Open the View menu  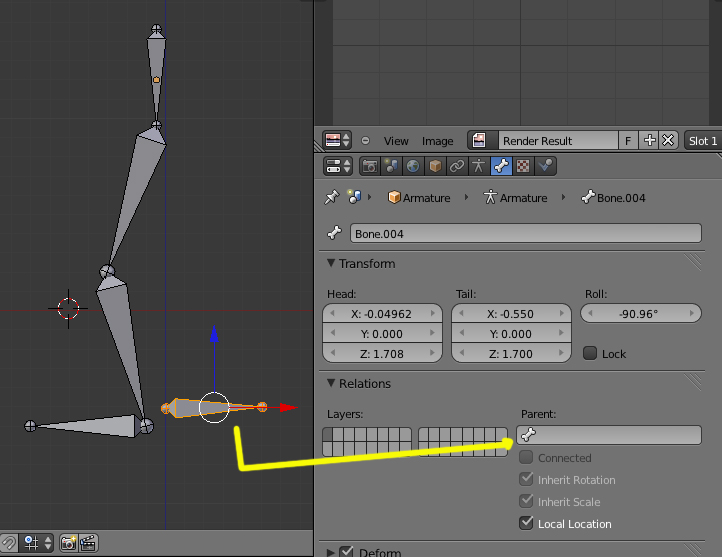(396, 141)
